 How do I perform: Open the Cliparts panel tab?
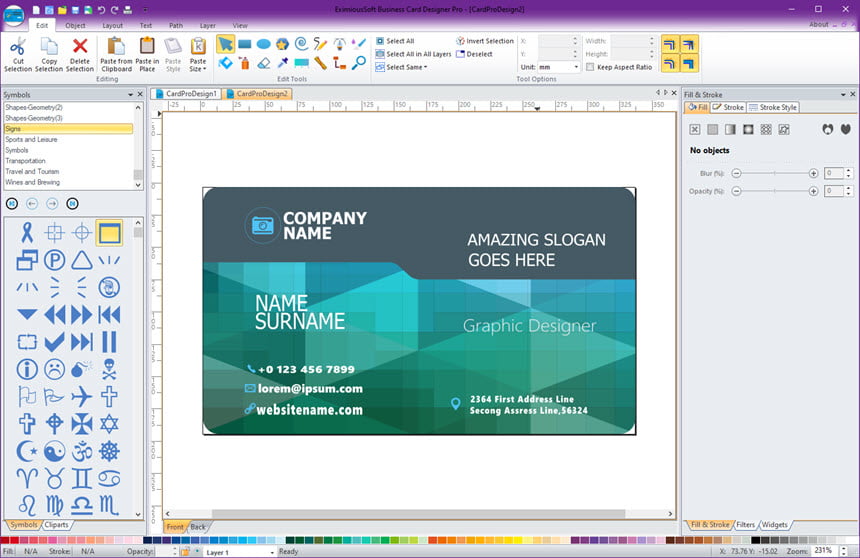click(x=56, y=525)
